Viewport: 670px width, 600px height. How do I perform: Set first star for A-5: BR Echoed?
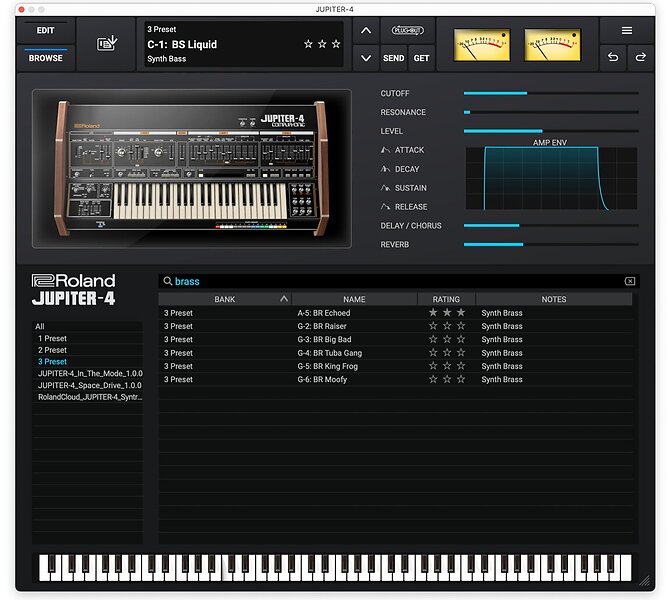coord(433,312)
